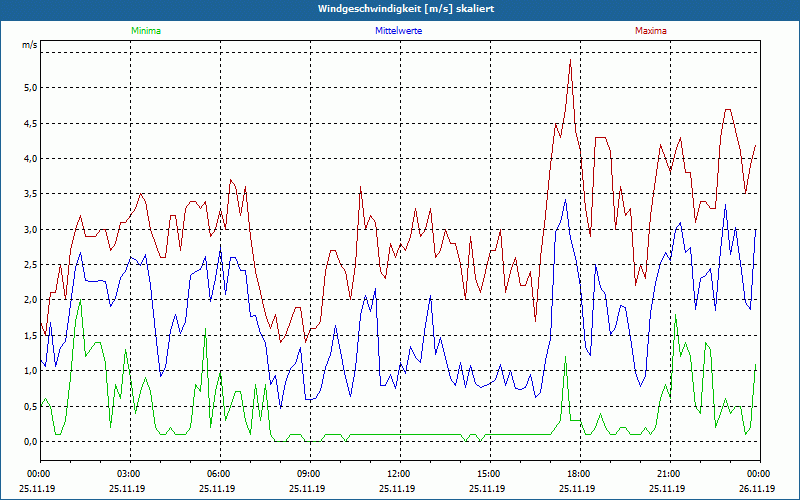This screenshot has height=500, width=800.
Task: Click the 0,0 y-axis value
Action: coord(31,442)
